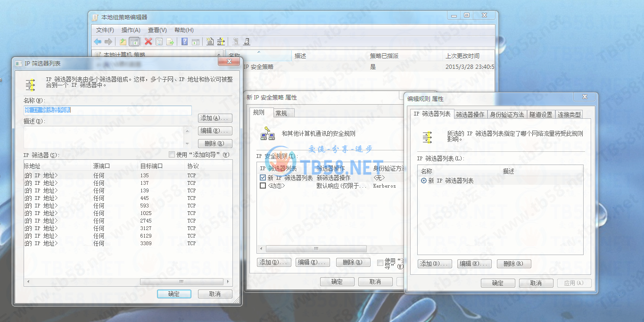The image size is (644, 322).
Task: Click 添加(A)... in IP 筛选器列表 dialog
Action: point(215,118)
